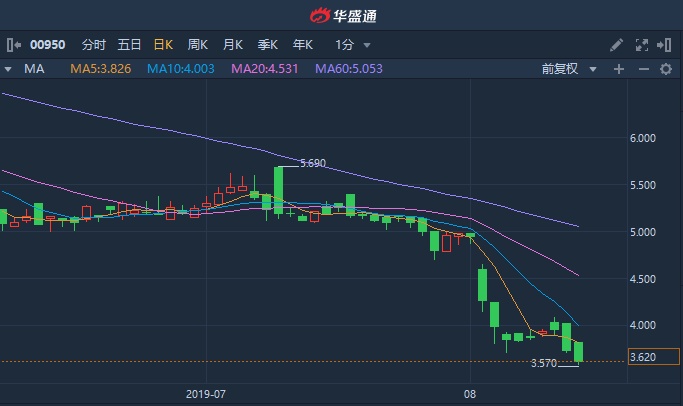Select the 周K weekly chart tab

(x=198, y=45)
